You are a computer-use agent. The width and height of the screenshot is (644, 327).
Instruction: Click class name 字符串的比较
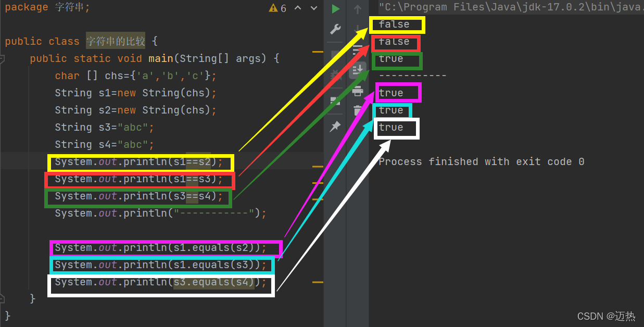pos(116,41)
